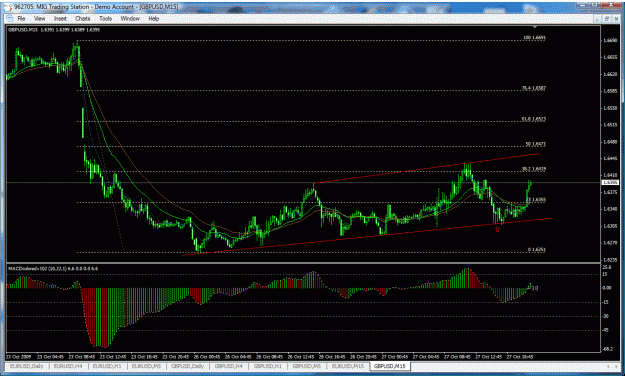Close the GBPUSD,M15 chart child window
This screenshot has height=376, width=625.
pos(615,18)
